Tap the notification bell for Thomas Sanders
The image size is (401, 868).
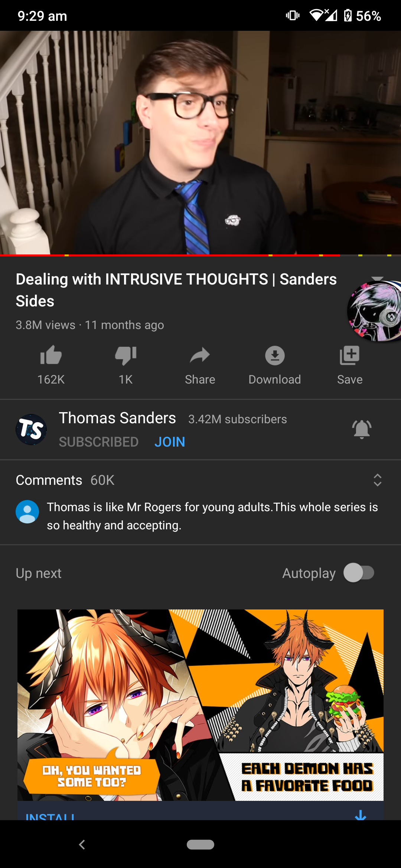362,429
